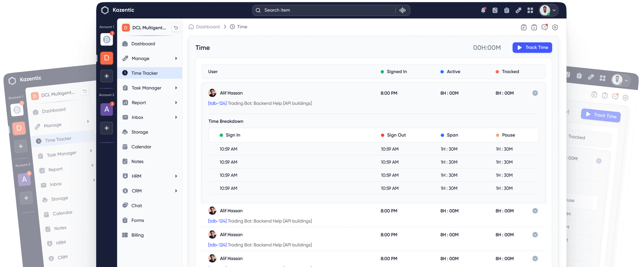Screen dimensions: 644x267
Task: Click the Task Manager sidebar icon
Action: click(125, 88)
